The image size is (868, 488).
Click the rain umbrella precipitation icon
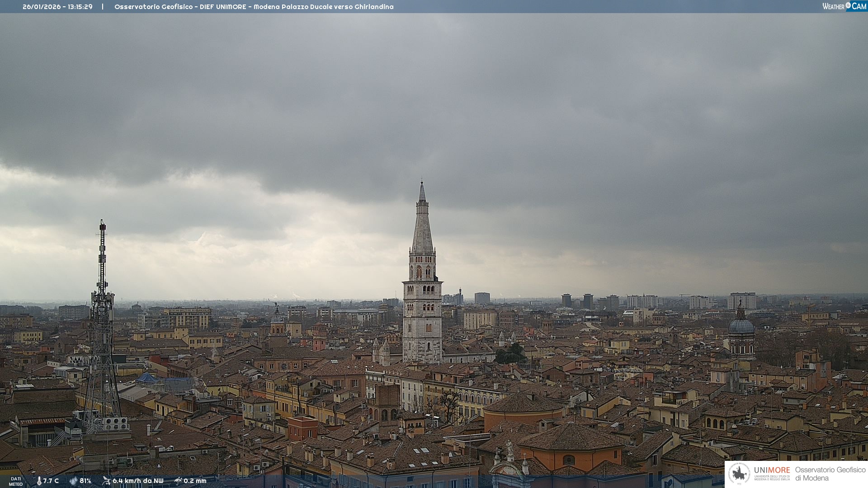[x=178, y=481]
